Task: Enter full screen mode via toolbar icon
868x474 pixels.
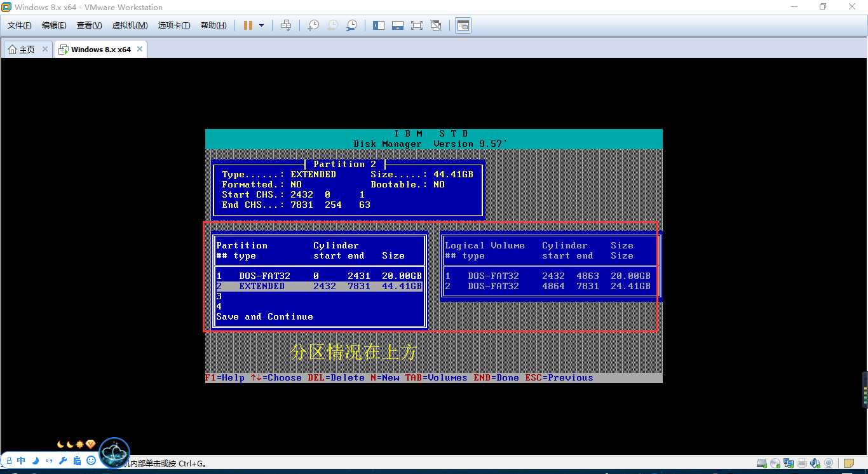Action: (417, 25)
